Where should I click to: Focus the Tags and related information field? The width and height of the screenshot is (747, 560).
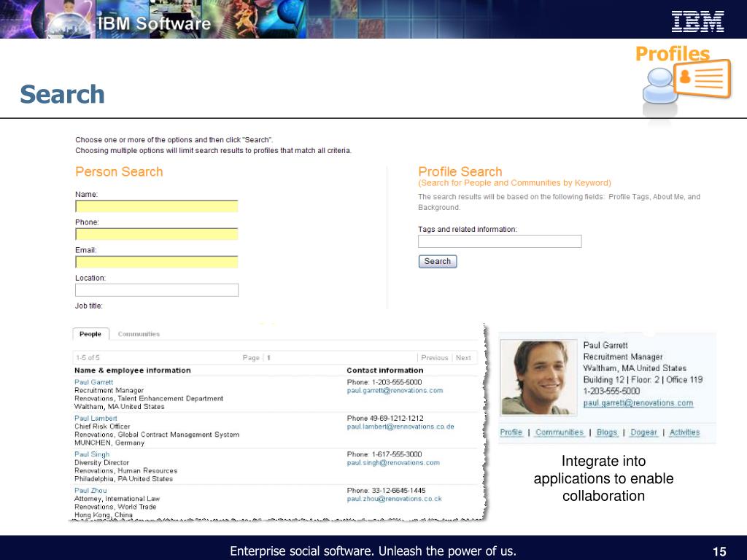tap(500, 241)
